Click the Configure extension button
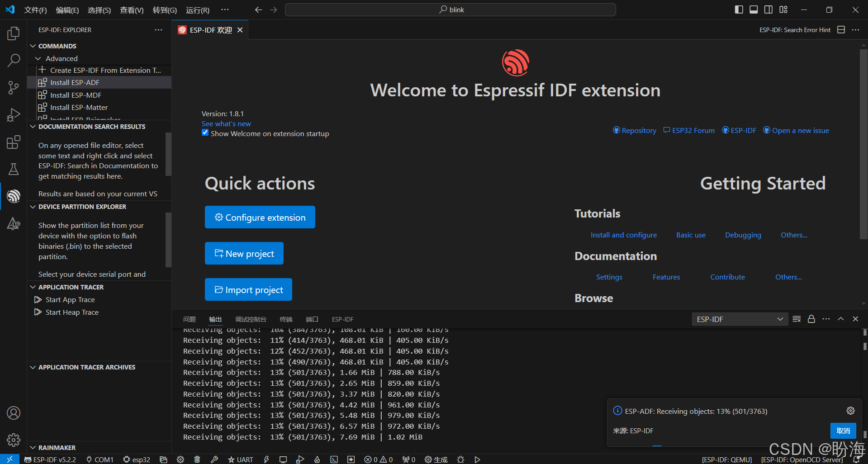 [260, 217]
